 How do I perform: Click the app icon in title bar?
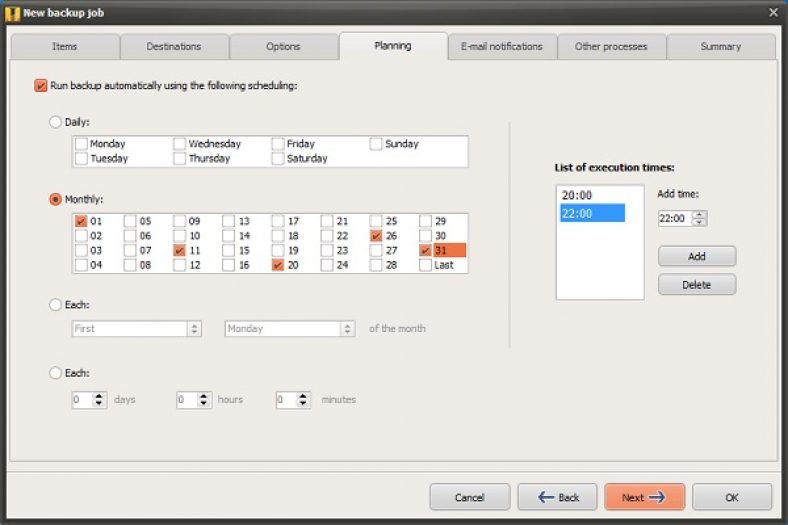tap(12, 13)
